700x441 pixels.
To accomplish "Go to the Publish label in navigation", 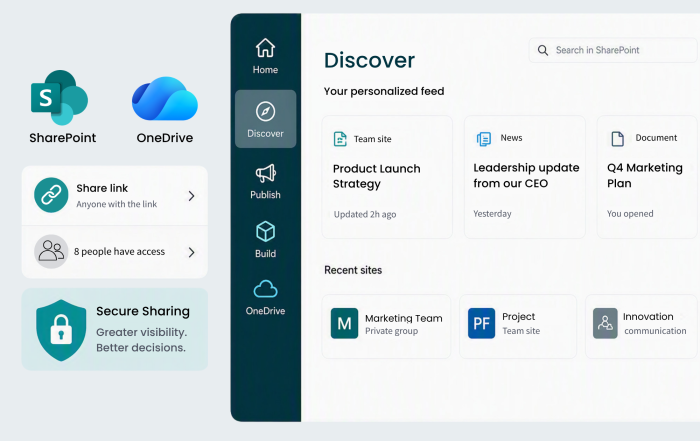I will (265, 195).
